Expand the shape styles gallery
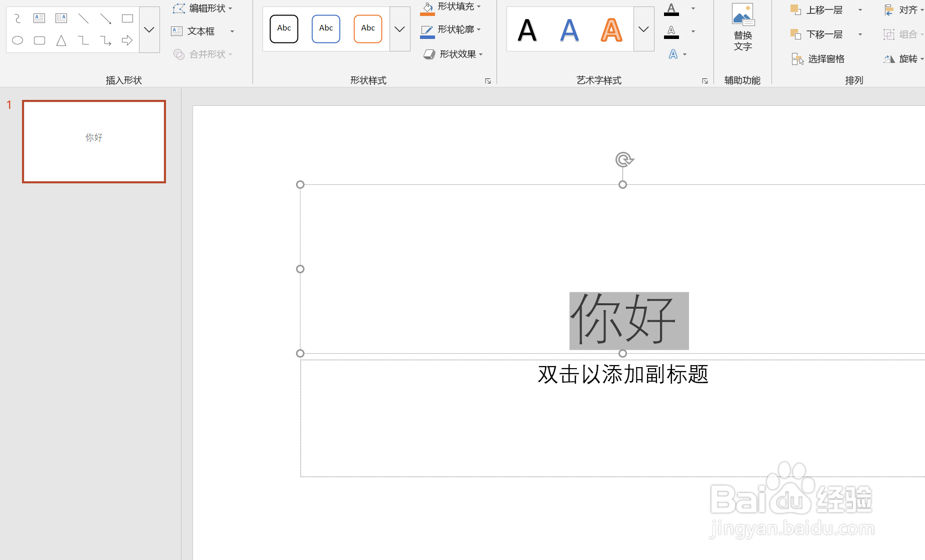Image resolution: width=925 pixels, height=560 pixels. pyautogui.click(x=399, y=28)
